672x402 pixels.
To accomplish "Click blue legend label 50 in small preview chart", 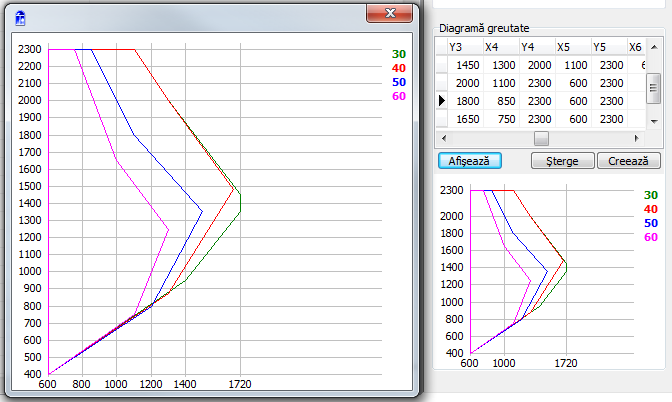I will pyautogui.click(x=651, y=223).
